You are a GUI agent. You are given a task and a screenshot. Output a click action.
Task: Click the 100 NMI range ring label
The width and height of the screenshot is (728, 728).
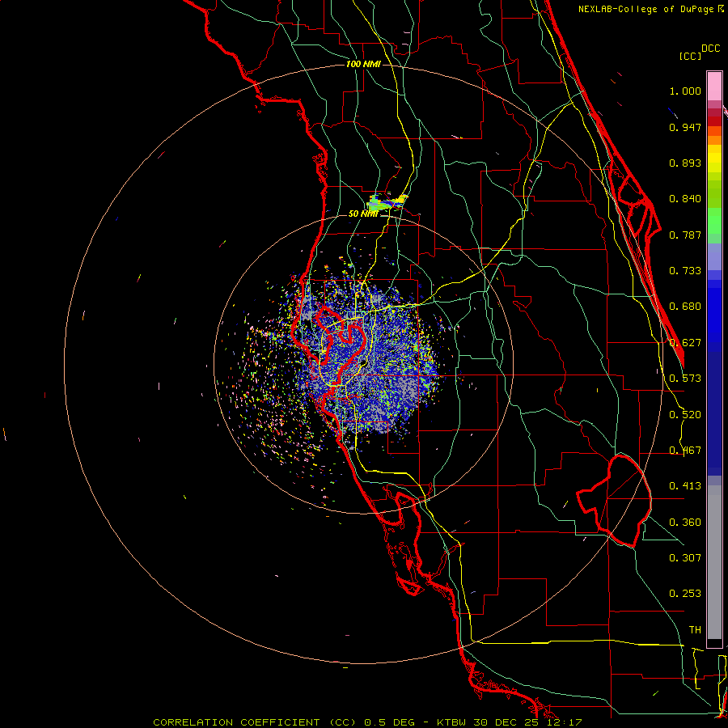click(363, 64)
